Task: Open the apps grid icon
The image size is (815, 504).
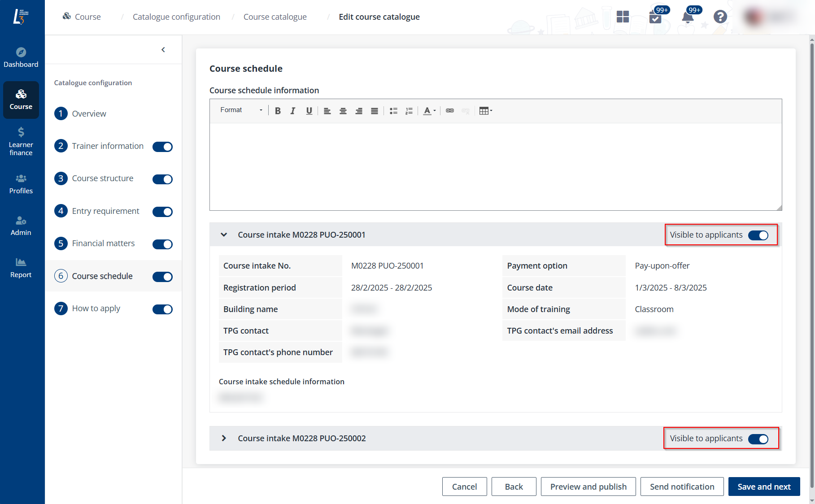Action: (x=623, y=17)
